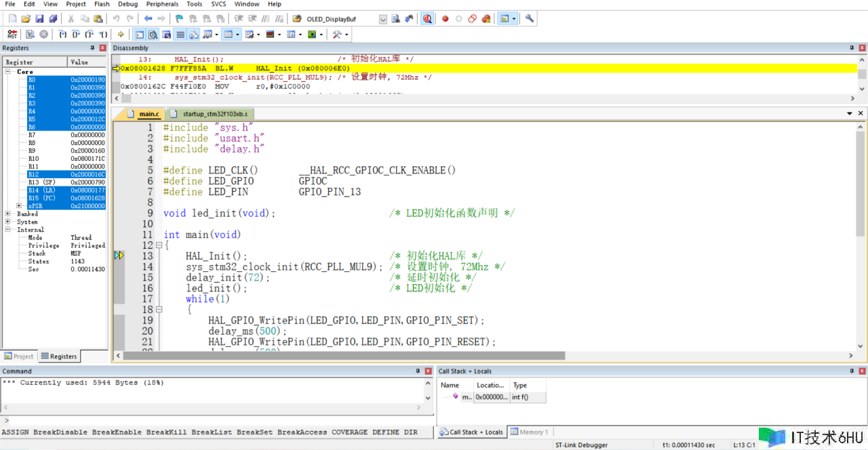Reset the CPU with the RST icon
Screen dimensions: 868x450
tap(12, 34)
